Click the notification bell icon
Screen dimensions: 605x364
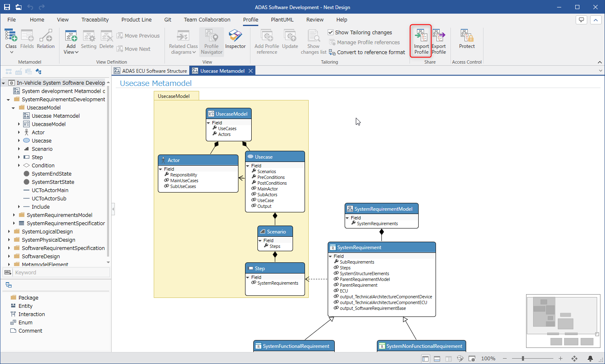590,359
